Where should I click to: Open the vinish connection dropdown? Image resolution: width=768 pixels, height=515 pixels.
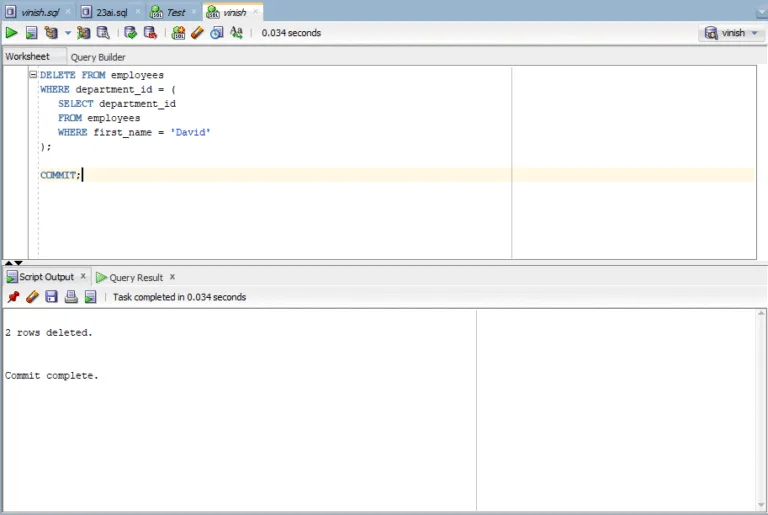[731, 33]
